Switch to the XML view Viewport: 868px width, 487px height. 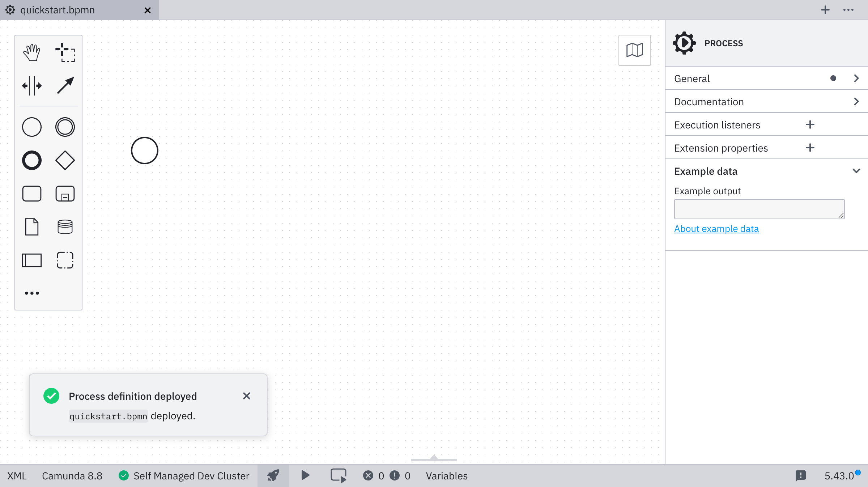17,476
